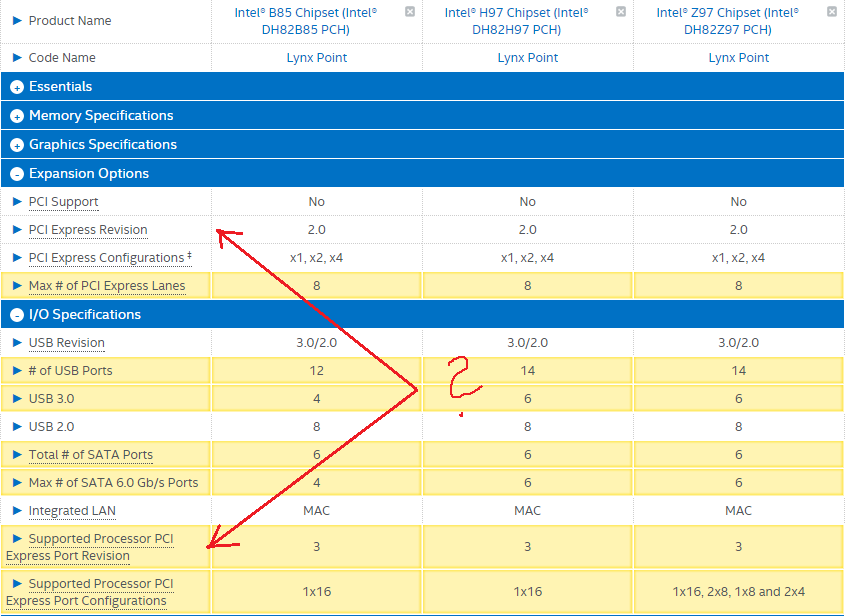Click the Z97 USB Revision value 3.0/2.0
This screenshot has height=616, width=846.
tap(739, 343)
